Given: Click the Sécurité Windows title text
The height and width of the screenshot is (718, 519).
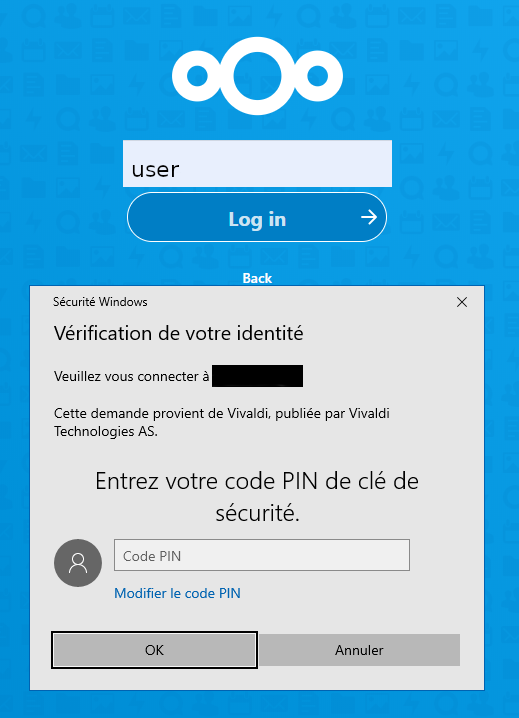Looking at the screenshot, I should click(100, 302).
